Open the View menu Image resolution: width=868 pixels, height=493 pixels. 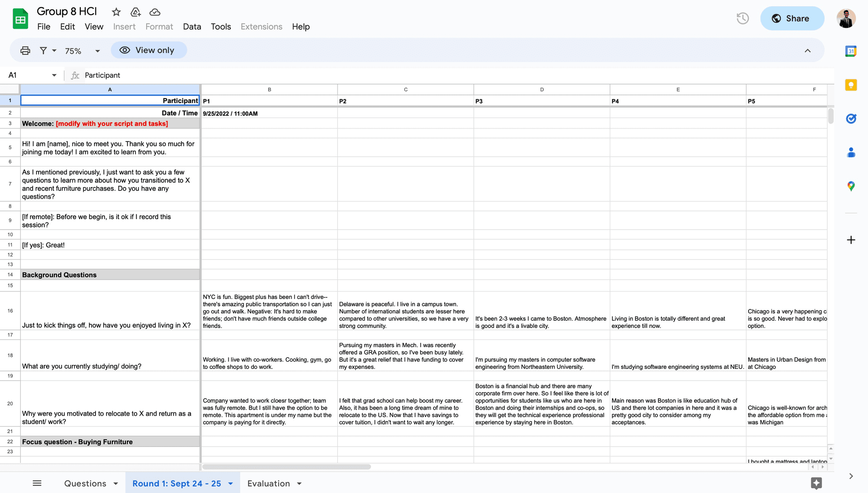[x=94, y=27]
